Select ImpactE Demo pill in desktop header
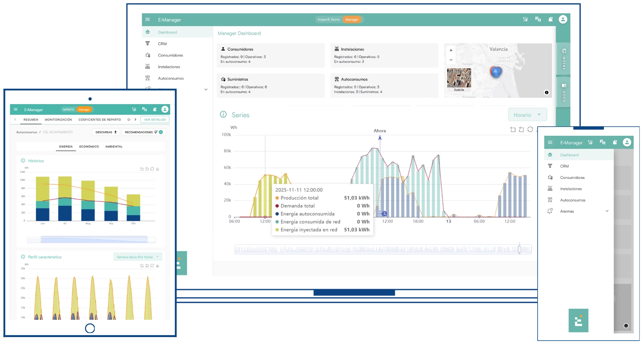The height and width of the screenshot is (347, 644). click(x=329, y=20)
